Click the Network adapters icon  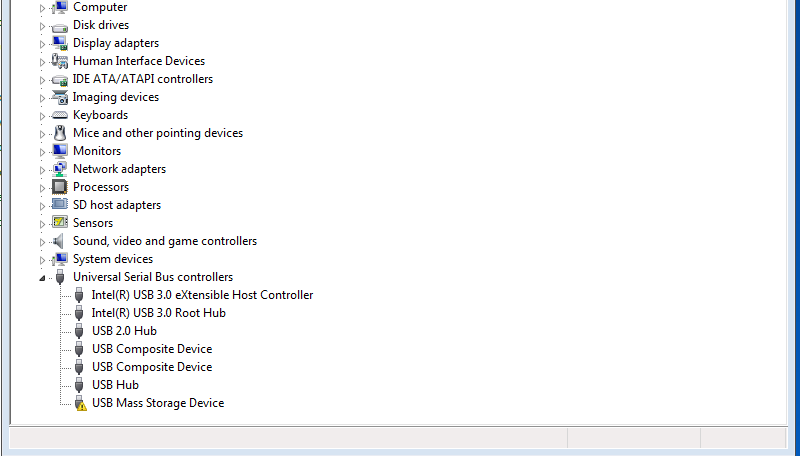pos(60,169)
